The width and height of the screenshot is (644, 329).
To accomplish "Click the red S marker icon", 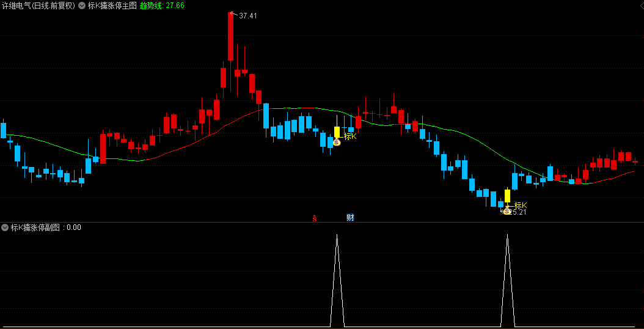I will coord(315,218).
